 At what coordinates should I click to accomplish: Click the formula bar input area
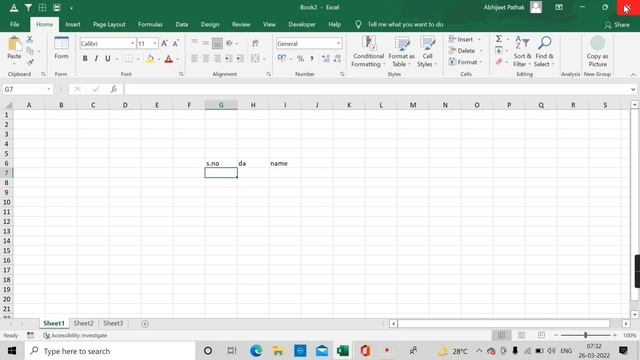tap(378, 89)
